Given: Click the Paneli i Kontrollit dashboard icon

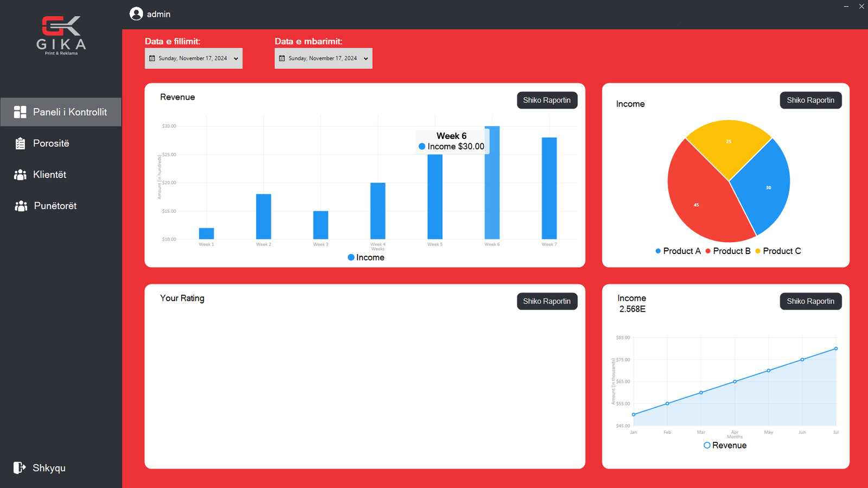Looking at the screenshot, I should click(20, 112).
